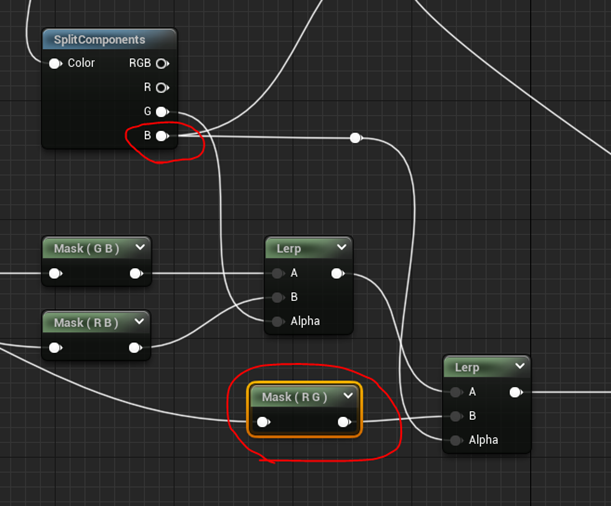Select the SplitComponents node by its title
The image size is (611, 506).
[x=99, y=40]
